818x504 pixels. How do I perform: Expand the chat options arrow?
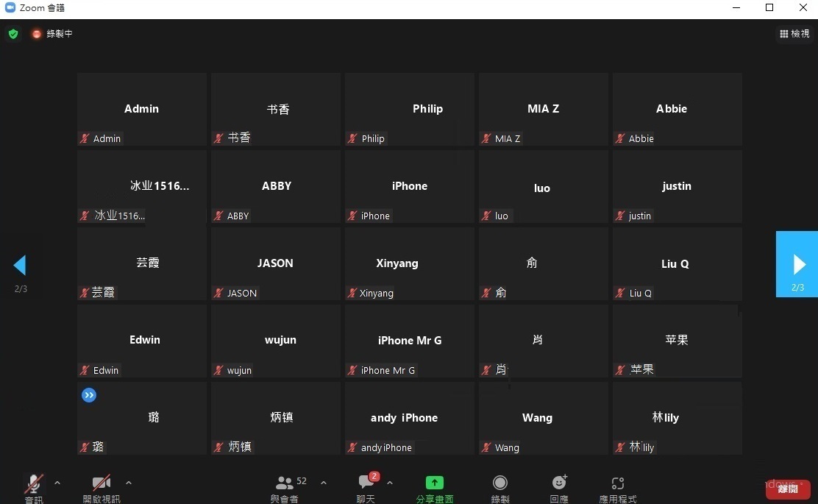[x=390, y=483]
